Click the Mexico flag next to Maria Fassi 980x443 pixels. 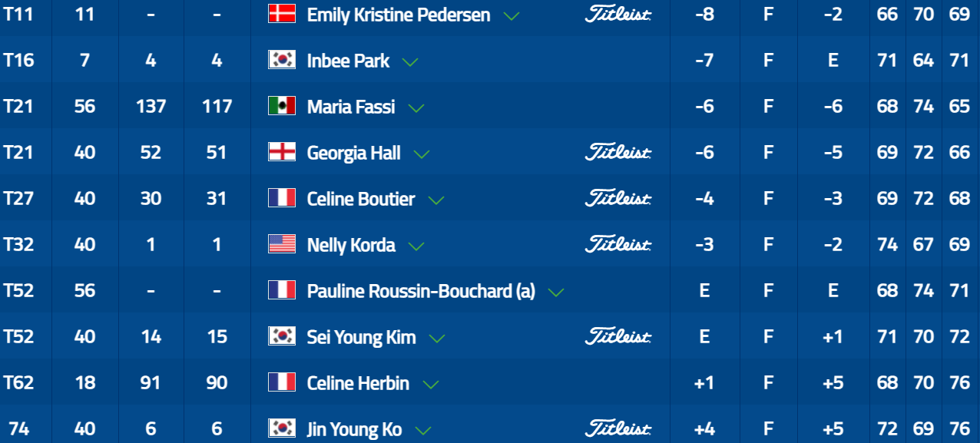tap(282, 106)
